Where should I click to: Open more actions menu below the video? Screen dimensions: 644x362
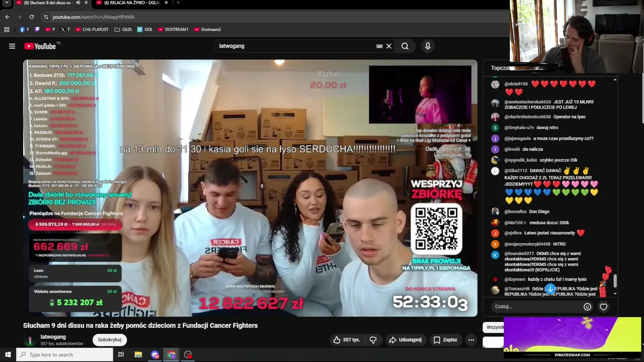click(471, 340)
